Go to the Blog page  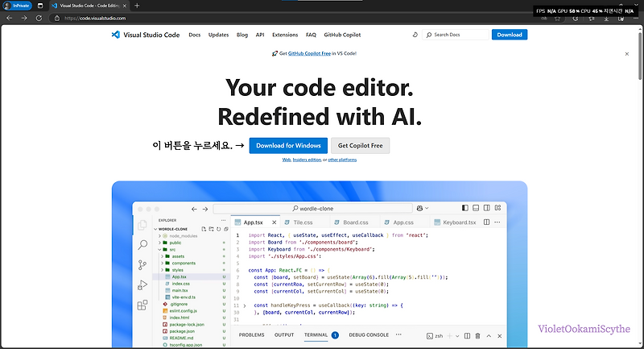click(x=242, y=35)
